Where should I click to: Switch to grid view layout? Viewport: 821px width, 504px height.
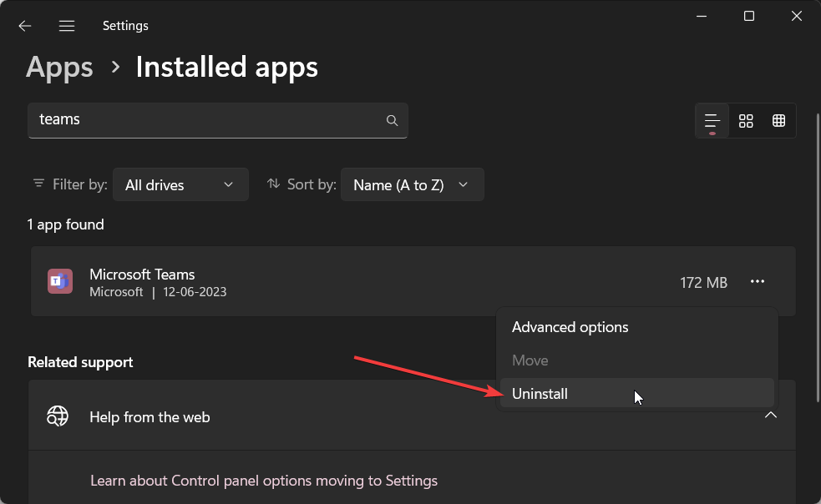[x=746, y=121]
